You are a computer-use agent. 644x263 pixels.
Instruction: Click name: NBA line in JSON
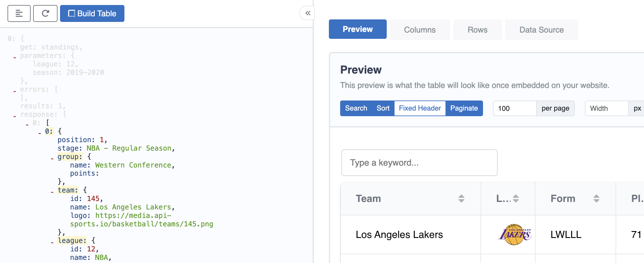pos(91,257)
